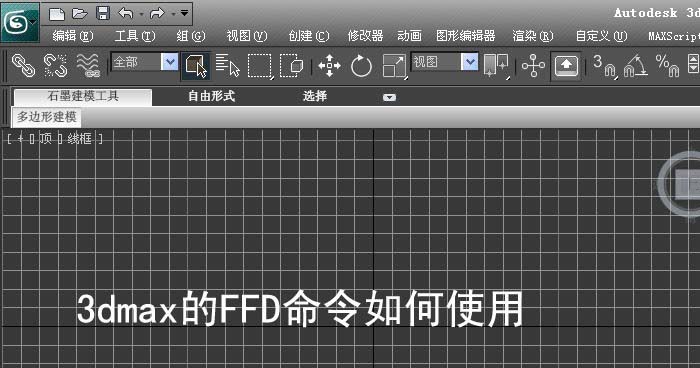The height and width of the screenshot is (368, 700).
Task: Click viewport 顶 view label
Action: point(45,139)
